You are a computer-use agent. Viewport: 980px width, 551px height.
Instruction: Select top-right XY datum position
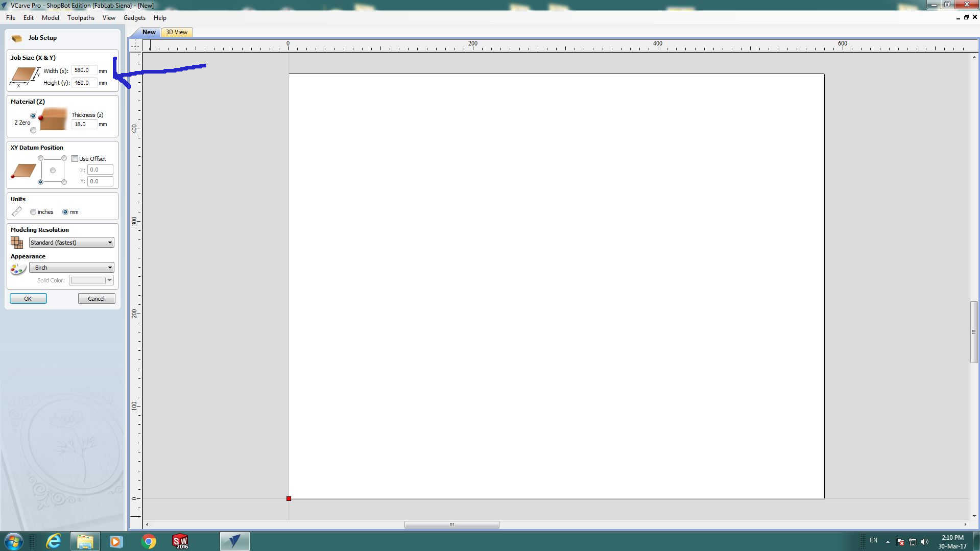click(x=64, y=158)
